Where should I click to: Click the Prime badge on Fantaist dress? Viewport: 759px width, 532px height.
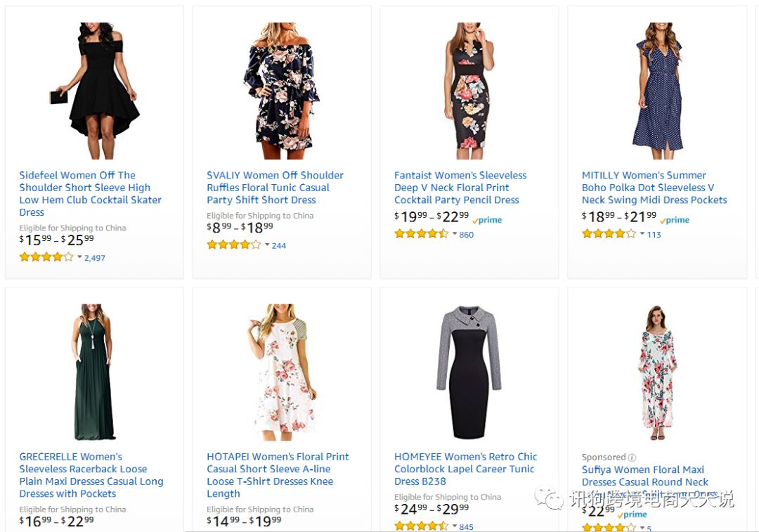coord(488,220)
